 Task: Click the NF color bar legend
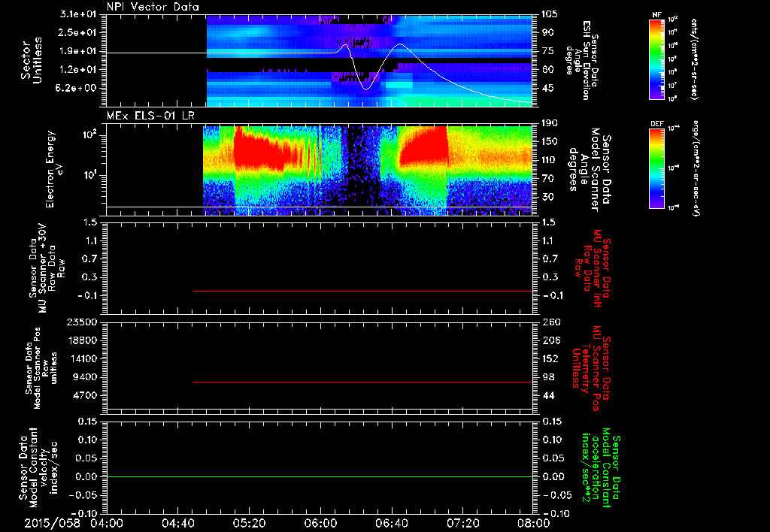(657, 59)
